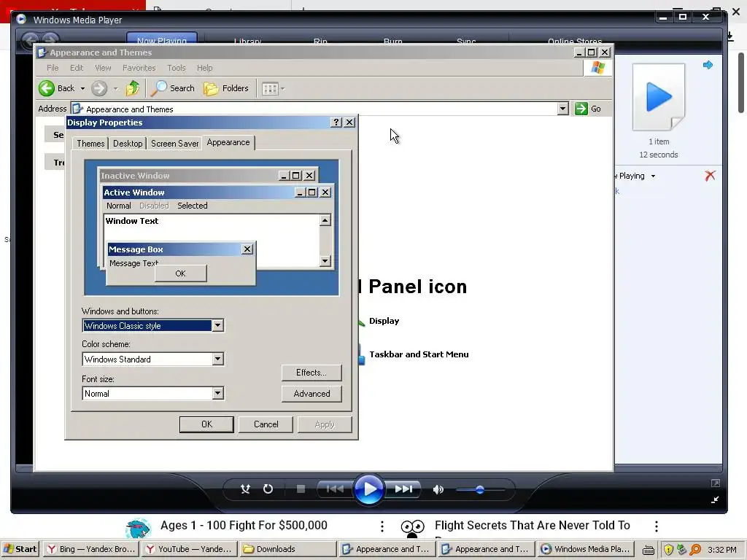This screenshot has width=747, height=560.
Task: Open the File menu in Appearance and Themes
Action: pos(53,68)
